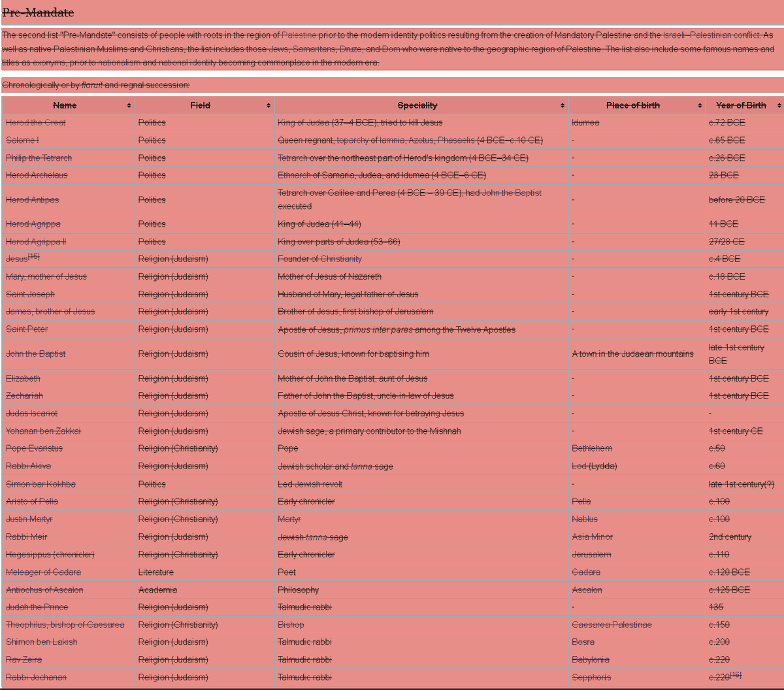This screenshot has width=784, height=690.
Task: Follow the Druze link in the paragraph
Action: 351,49
